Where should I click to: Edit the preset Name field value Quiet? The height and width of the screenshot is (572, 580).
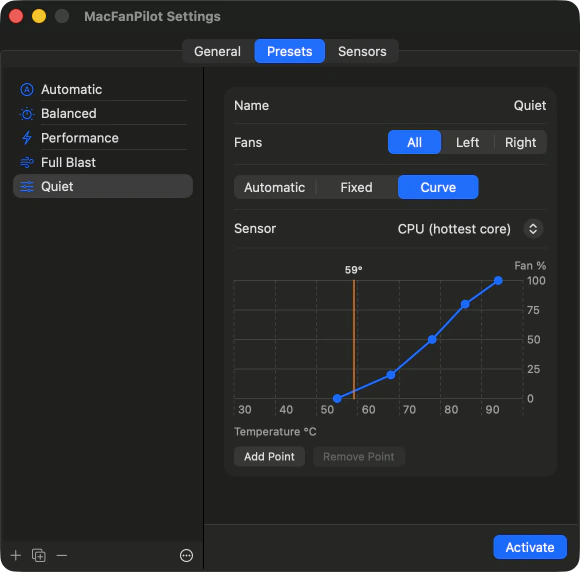tap(529, 106)
